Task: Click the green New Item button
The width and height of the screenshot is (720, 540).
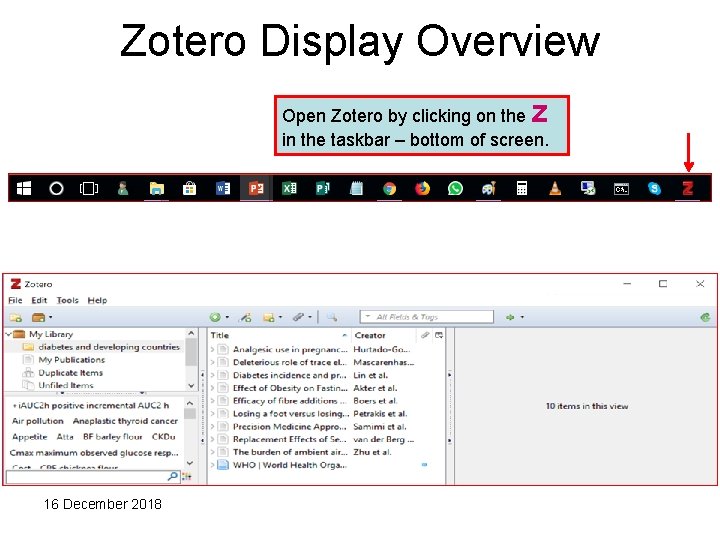Action: (x=214, y=317)
